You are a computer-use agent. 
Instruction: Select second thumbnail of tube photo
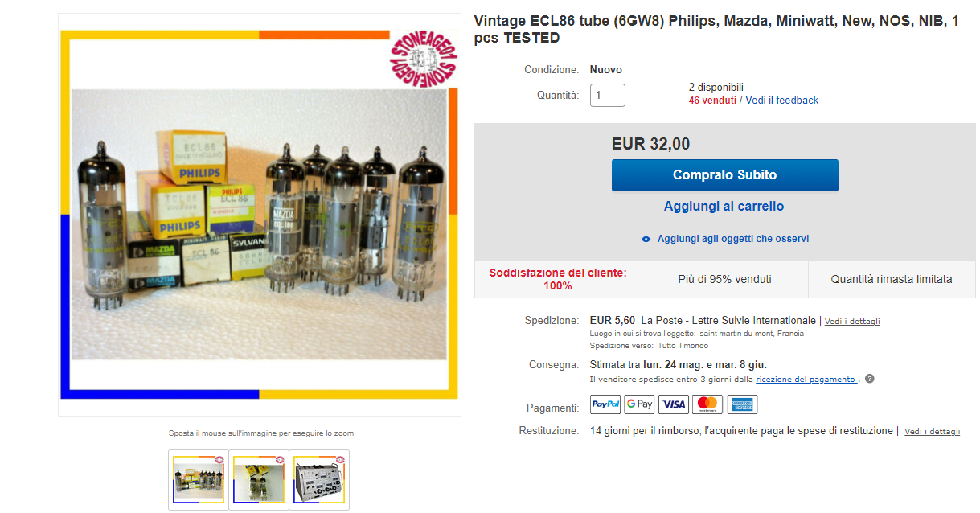tap(259, 479)
